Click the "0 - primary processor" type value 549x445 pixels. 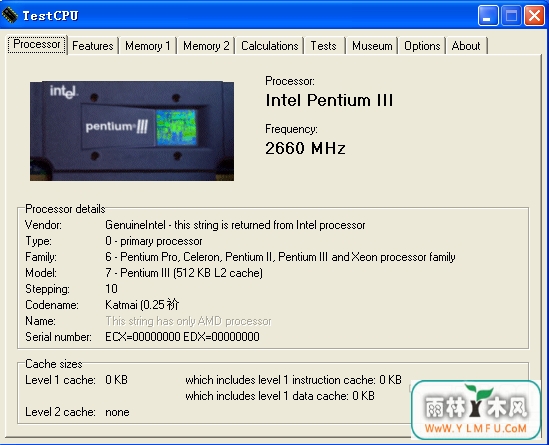coord(154,241)
